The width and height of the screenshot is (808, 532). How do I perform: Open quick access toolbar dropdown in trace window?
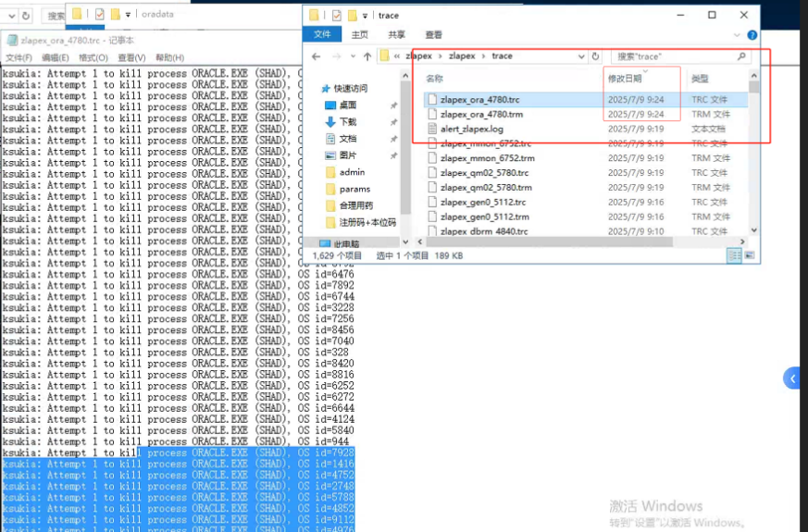point(365,16)
